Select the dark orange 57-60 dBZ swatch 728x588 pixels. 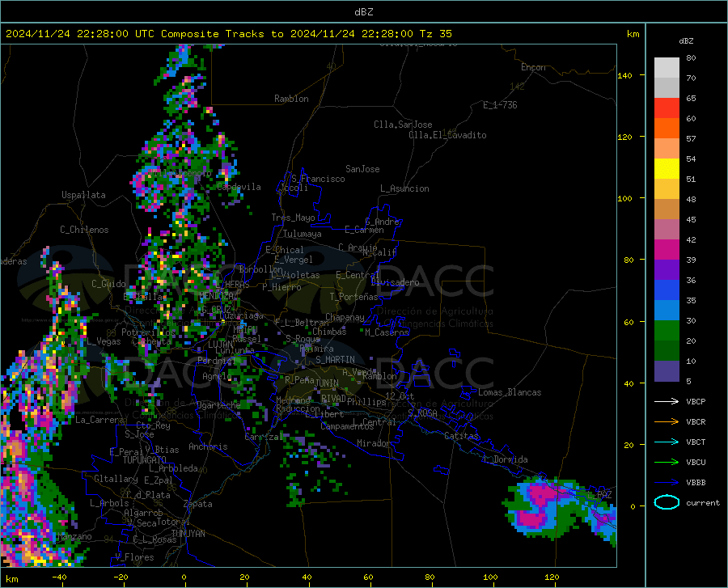click(x=667, y=129)
